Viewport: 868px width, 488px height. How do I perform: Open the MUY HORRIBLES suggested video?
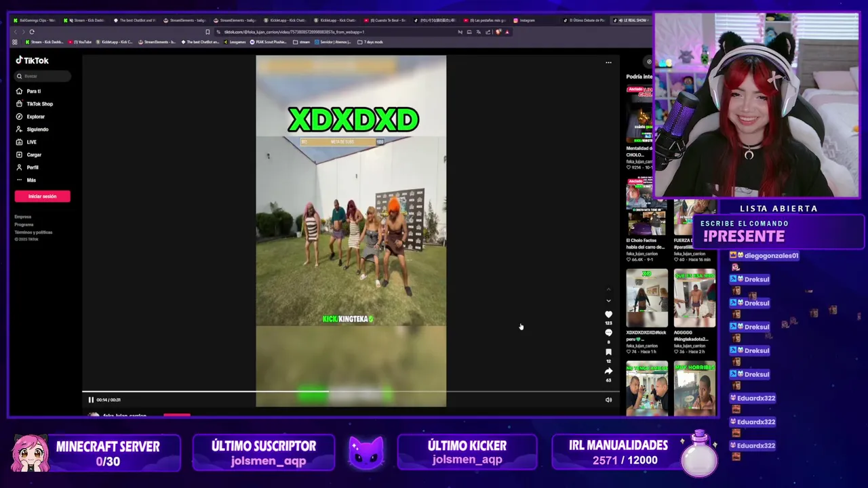pos(694,389)
